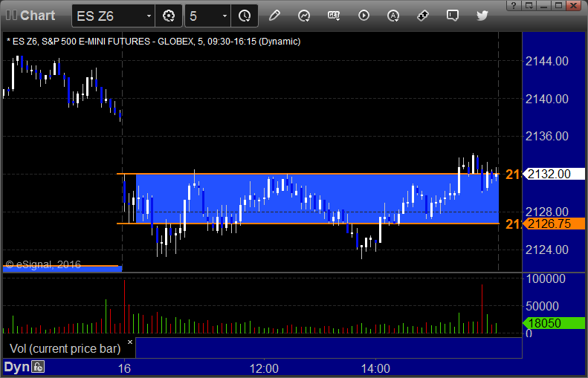Close the Vol study label with x
The height and width of the screenshot is (378, 588).
(130, 342)
